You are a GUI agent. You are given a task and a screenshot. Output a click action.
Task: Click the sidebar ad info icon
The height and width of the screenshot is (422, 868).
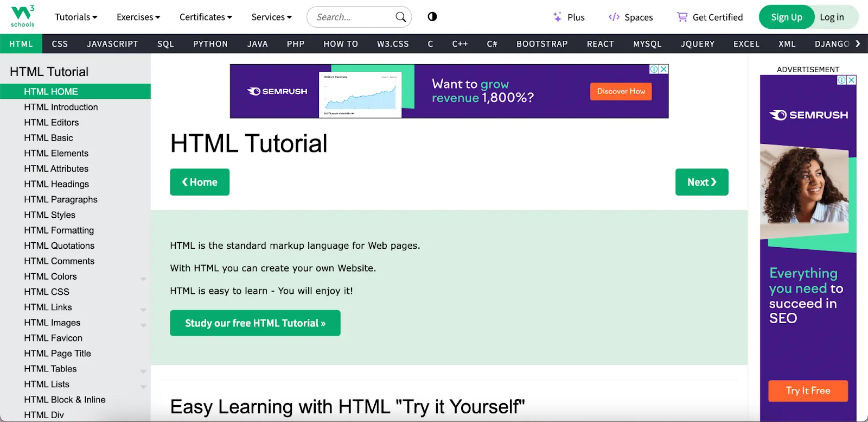[x=841, y=80]
